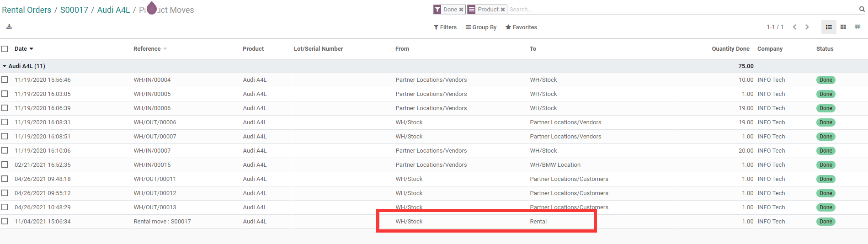Image resolution: width=868 pixels, height=244 pixels.
Task: Open the Group By dropdown
Action: (481, 27)
